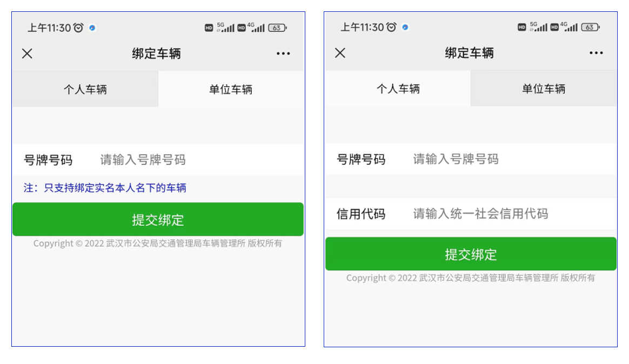The height and width of the screenshot is (364, 629).
Task: Select 个人车辆 tab in the left screenshot
Action: [85, 89]
